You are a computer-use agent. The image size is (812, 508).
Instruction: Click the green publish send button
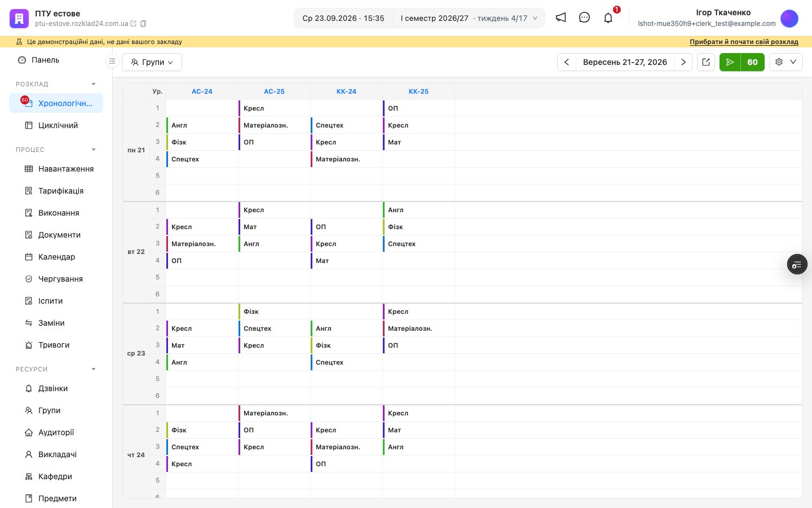tap(730, 62)
